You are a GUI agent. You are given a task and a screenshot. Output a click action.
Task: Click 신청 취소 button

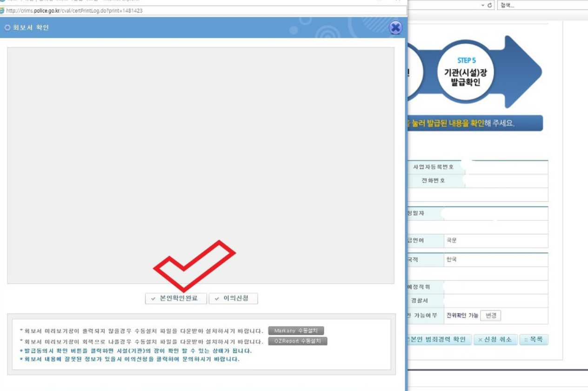(x=495, y=340)
